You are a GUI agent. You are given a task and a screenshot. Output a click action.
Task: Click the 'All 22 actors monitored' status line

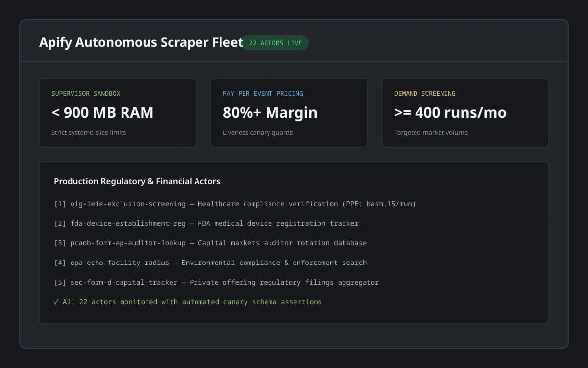(188, 302)
